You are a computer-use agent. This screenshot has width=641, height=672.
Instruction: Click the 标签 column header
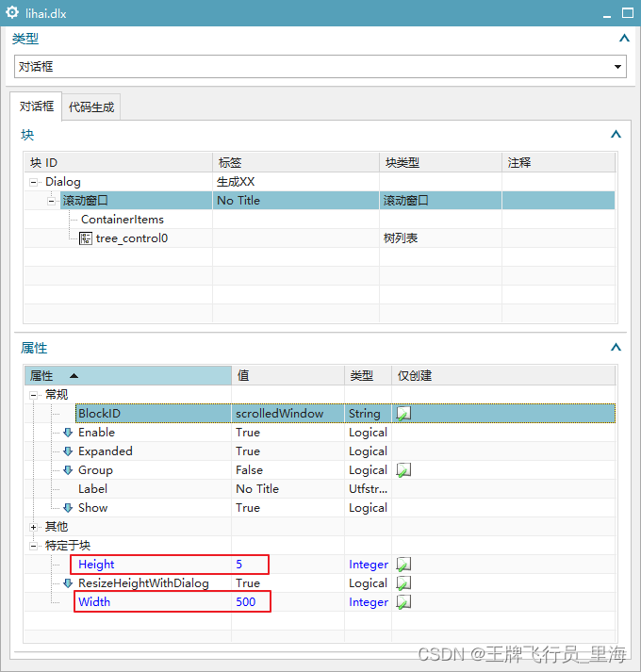pos(296,162)
